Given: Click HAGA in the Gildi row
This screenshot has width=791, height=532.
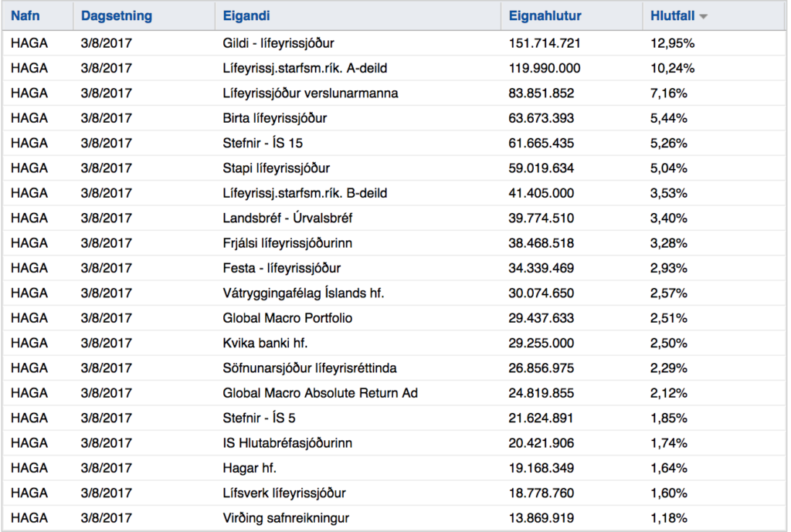Looking at the screenshot, I should (29, 43).
